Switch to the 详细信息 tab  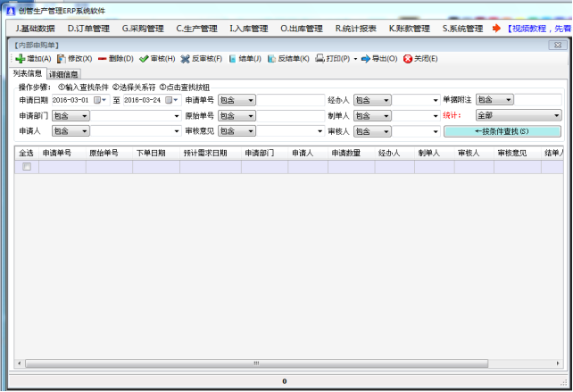[x=64, y=74]
